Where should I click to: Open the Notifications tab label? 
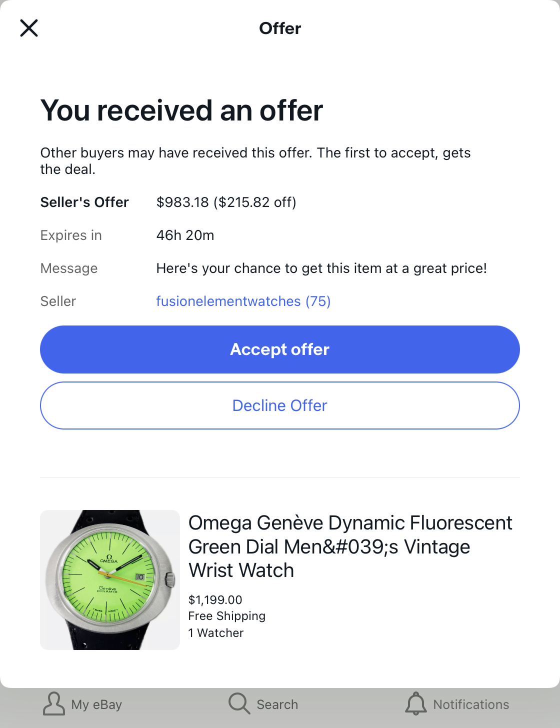(x=471, y=704)
